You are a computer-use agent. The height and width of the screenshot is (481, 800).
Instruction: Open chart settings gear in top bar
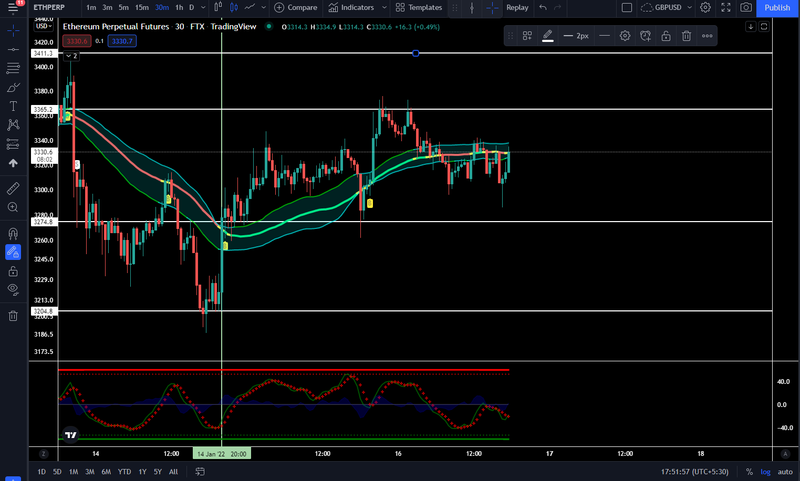point(705,8)
